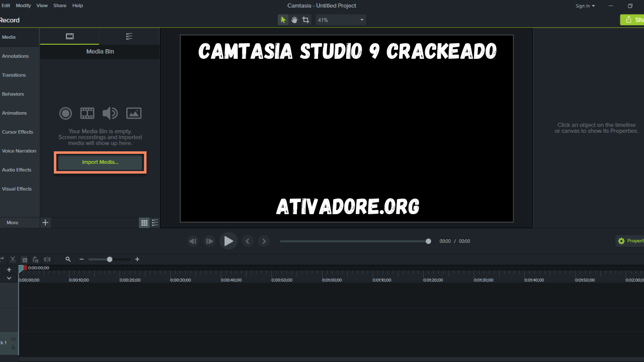Open the Animations tab
Screen dimensions: 644x362
tap(20, 113)
